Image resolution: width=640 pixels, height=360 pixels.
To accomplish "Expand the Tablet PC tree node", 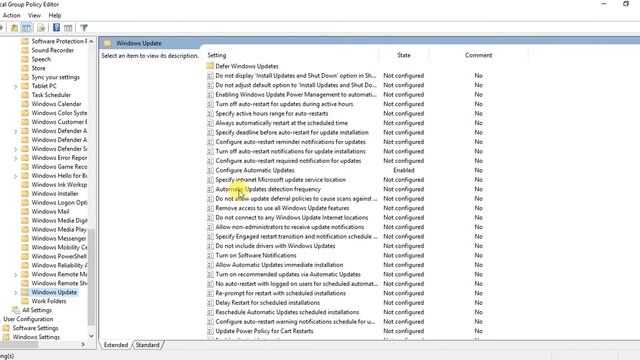I will tap(16, 87).
